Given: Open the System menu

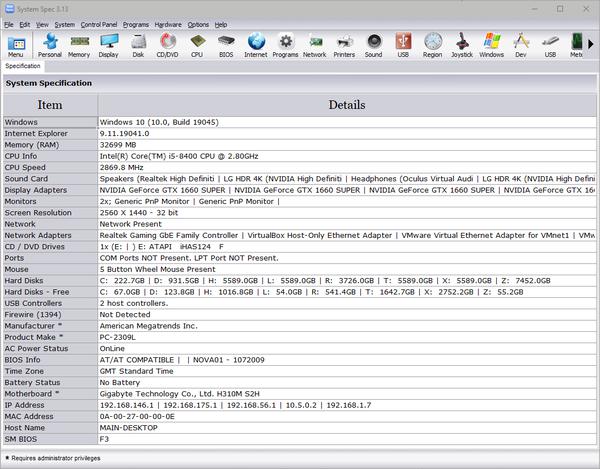Looking at the screenshot, I should tap(65, 24).
